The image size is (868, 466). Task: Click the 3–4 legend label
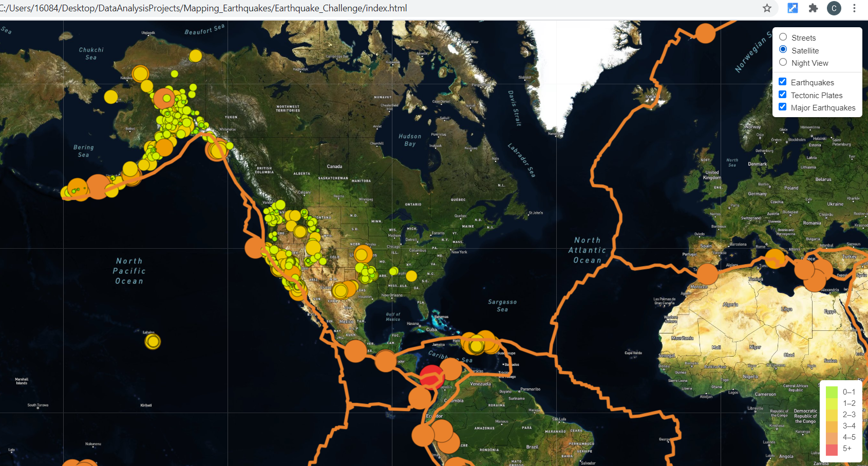pyautogui.click(x=849, y=426)
